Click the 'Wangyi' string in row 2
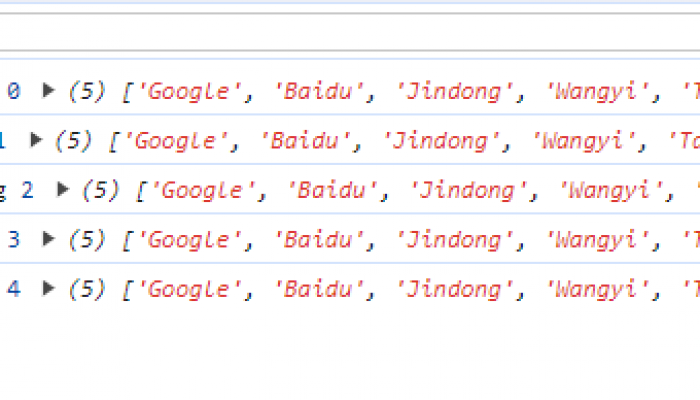The width and height of the screenshot is (700, 400). pos(611,191)
